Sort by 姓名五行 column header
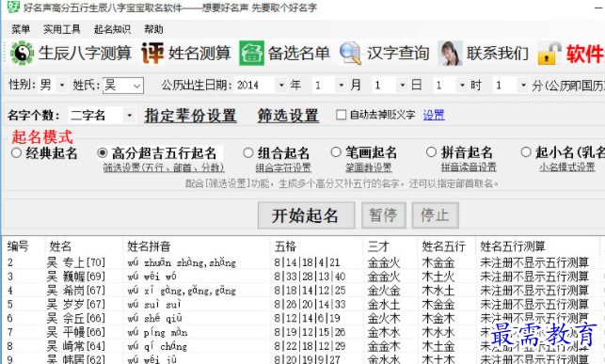 (x=443, y=246)
